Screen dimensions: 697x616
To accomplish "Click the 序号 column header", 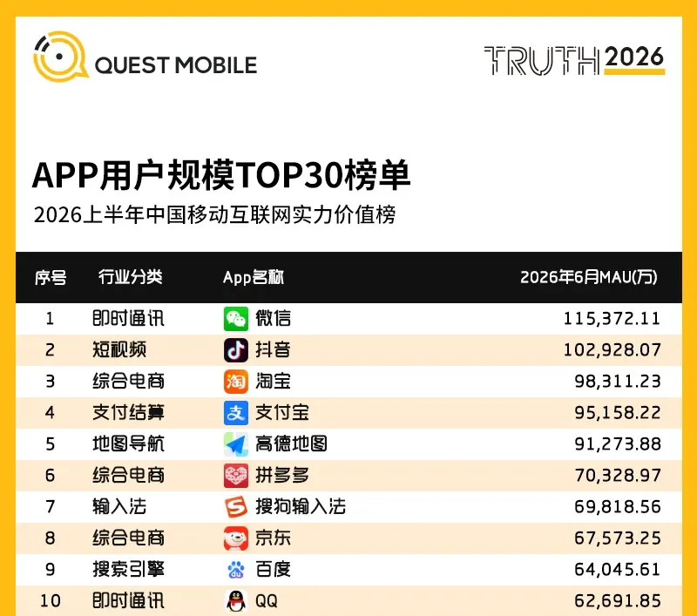I will click(x=51, y=277).
